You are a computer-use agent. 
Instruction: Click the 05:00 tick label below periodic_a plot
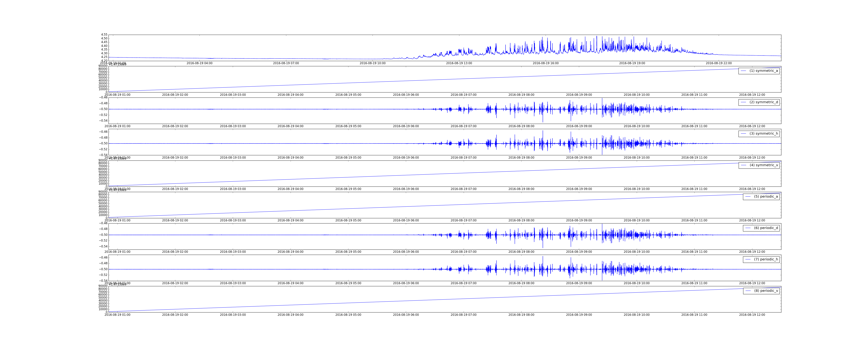(348, 220)
